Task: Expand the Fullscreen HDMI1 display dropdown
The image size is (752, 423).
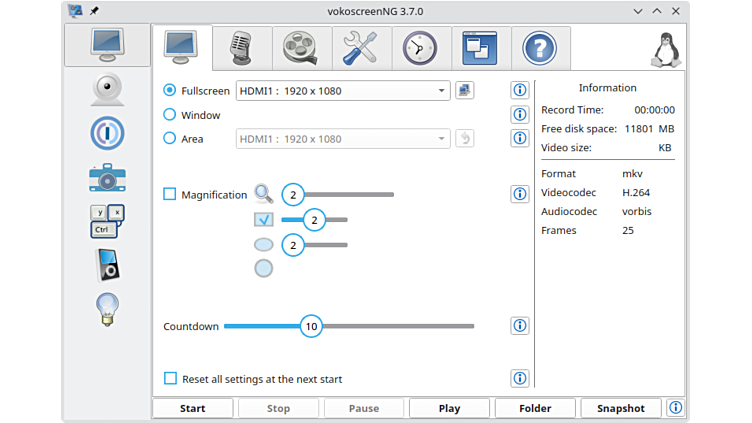Action: click(x=342, y=91)
